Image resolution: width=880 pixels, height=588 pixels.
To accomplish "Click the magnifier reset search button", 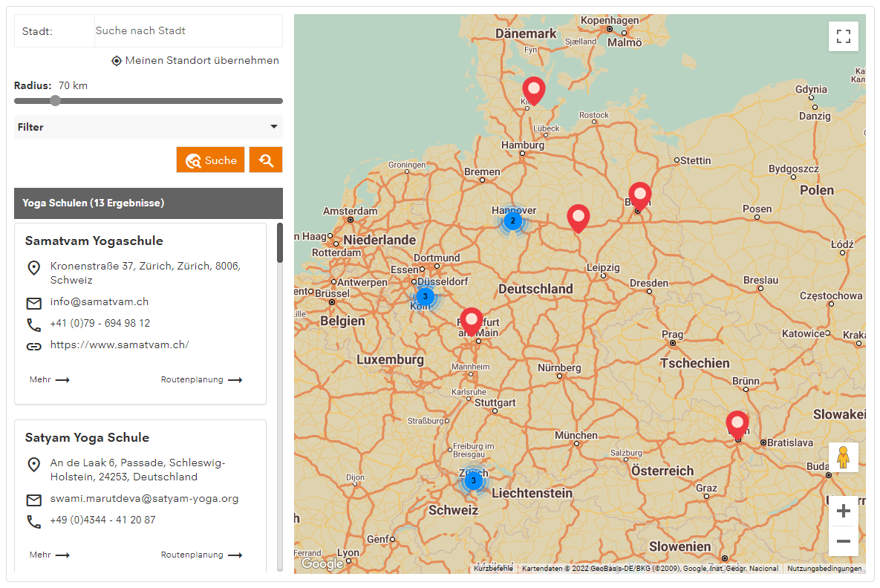I will click(x=266, y=160).
